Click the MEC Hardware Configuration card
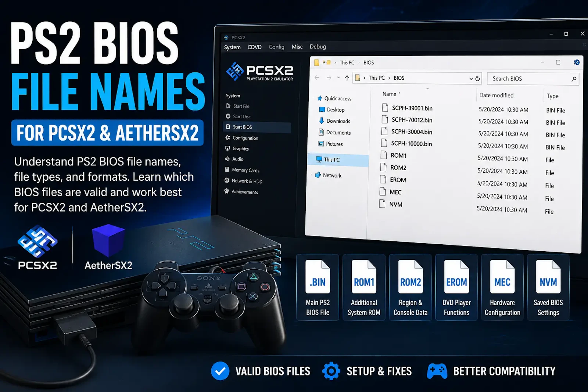588x392 pixels. point(502,287)
